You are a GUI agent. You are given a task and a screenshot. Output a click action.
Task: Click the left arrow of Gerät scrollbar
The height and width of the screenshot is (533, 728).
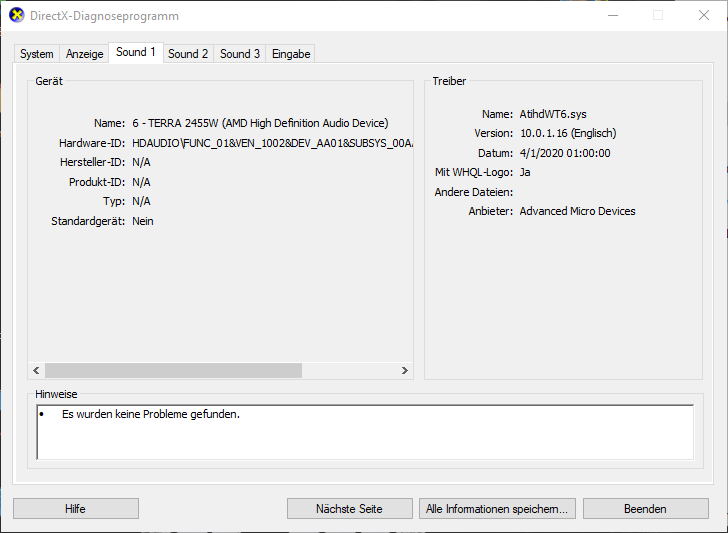(36, 370)
